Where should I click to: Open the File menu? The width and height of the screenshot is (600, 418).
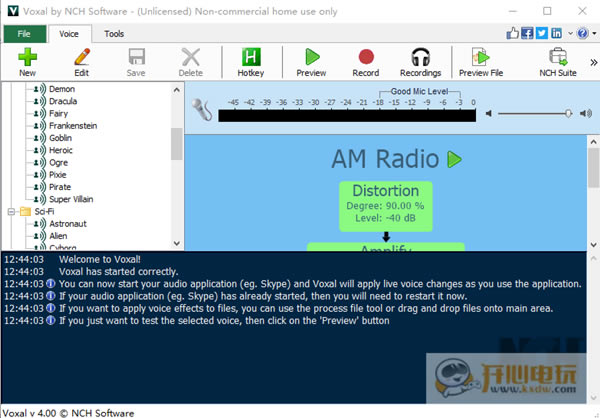tap(24, 34)
